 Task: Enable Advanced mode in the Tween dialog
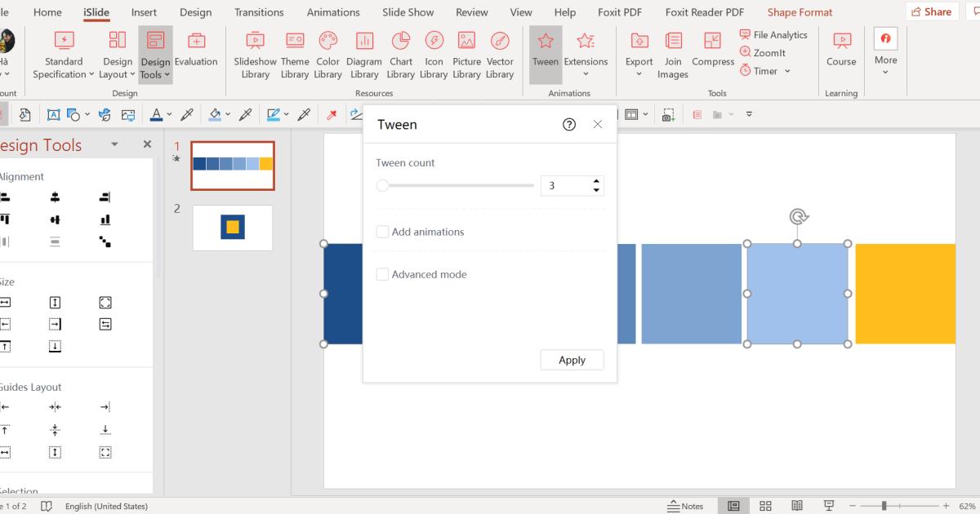[383, 274]
